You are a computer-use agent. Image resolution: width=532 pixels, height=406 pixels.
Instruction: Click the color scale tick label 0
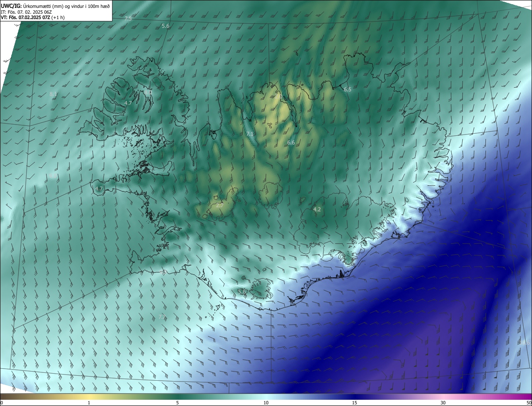pyautogui.click(x=2, y=403)
